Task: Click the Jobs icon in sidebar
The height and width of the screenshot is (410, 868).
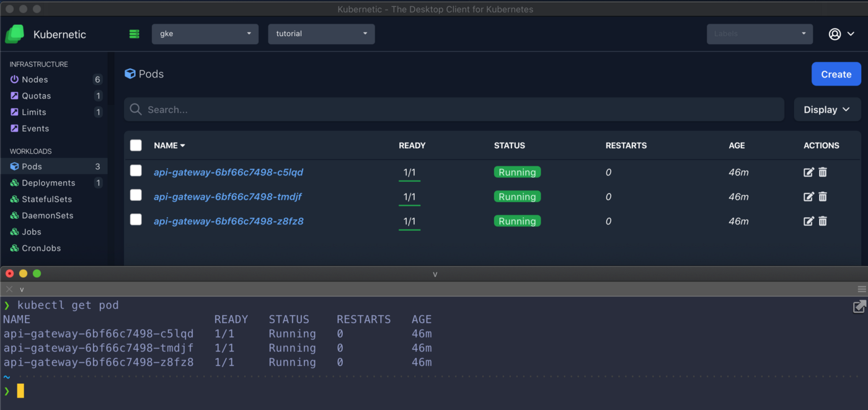Action: (15, 231)
